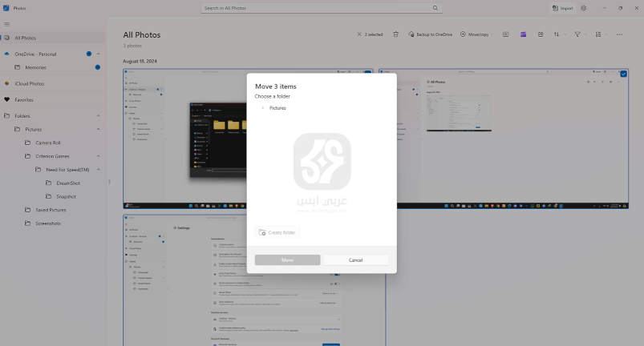Viewport: 644px width, 346px height.
Task: Open the purple video editor icon
Action: pyautogui.click(x=523, y=34)
